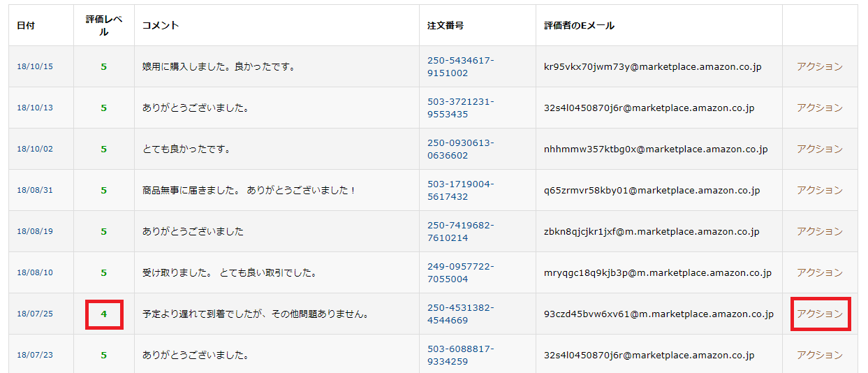Click the date 18/08/10
868x373 pixels.
coord(35,272)
